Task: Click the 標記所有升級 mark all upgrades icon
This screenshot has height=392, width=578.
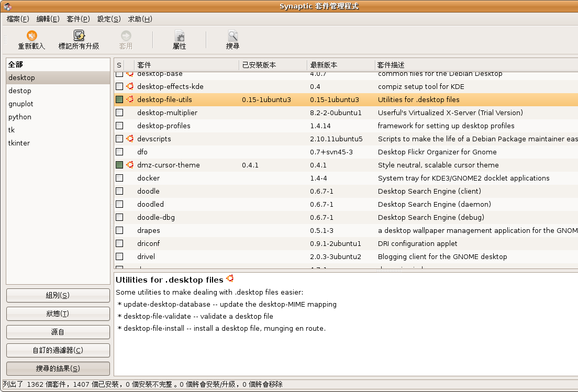Action: click(79, 36)
